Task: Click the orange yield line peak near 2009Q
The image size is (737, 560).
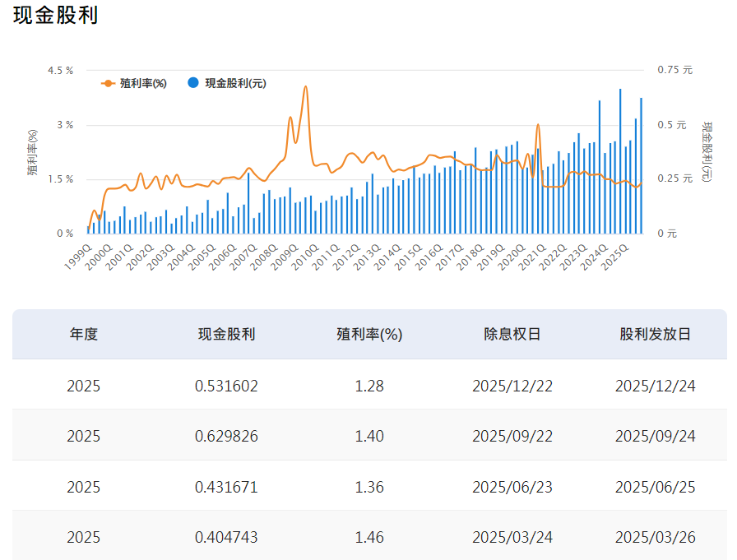Action: coord(306,86)
